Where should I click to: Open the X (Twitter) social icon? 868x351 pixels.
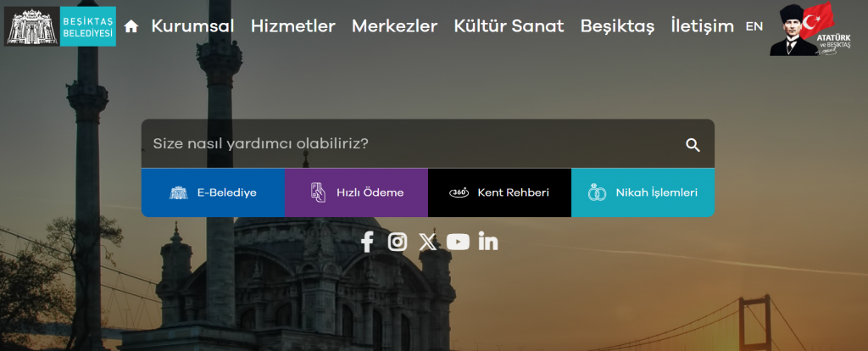click(x=427, y=242)
